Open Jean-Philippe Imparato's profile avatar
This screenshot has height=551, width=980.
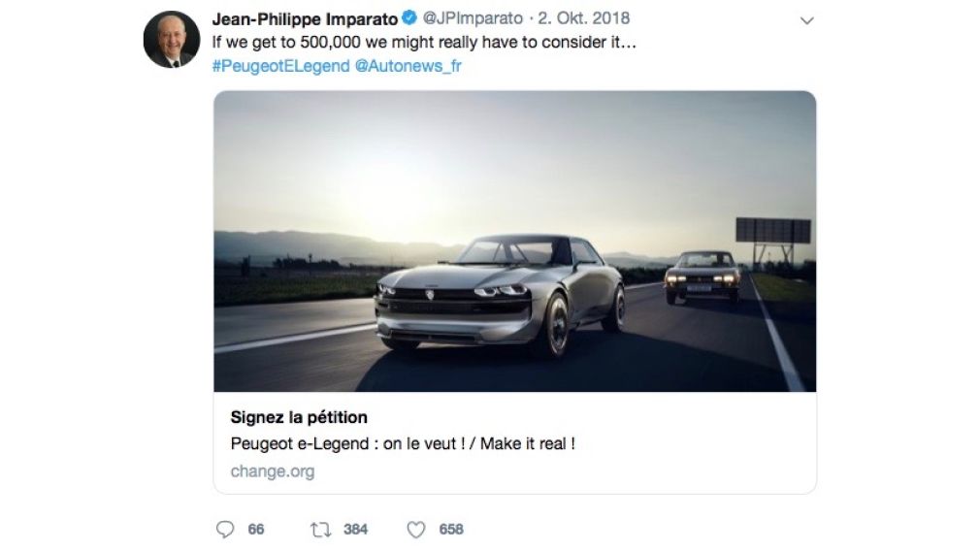pyautogui.click(x=172, y=40)
